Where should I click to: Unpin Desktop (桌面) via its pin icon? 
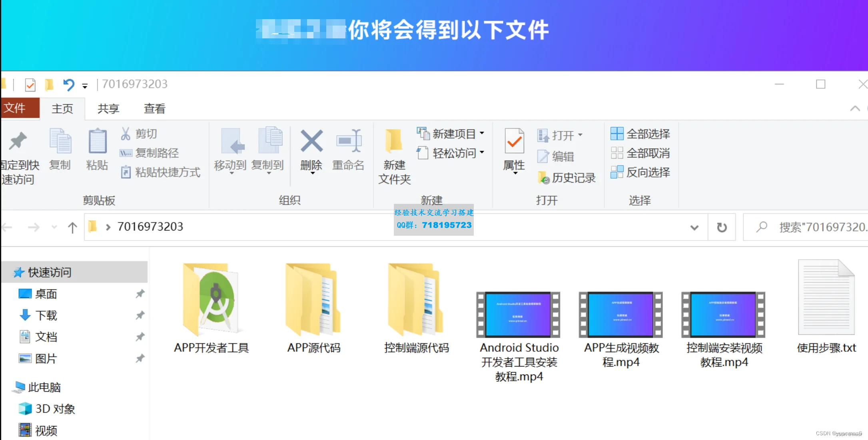pos(140,294)
